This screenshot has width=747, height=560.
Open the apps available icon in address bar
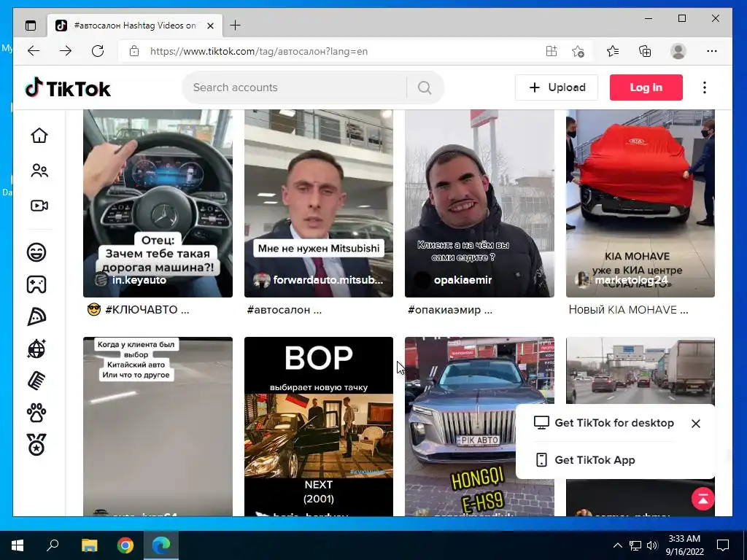pos(551,51)
